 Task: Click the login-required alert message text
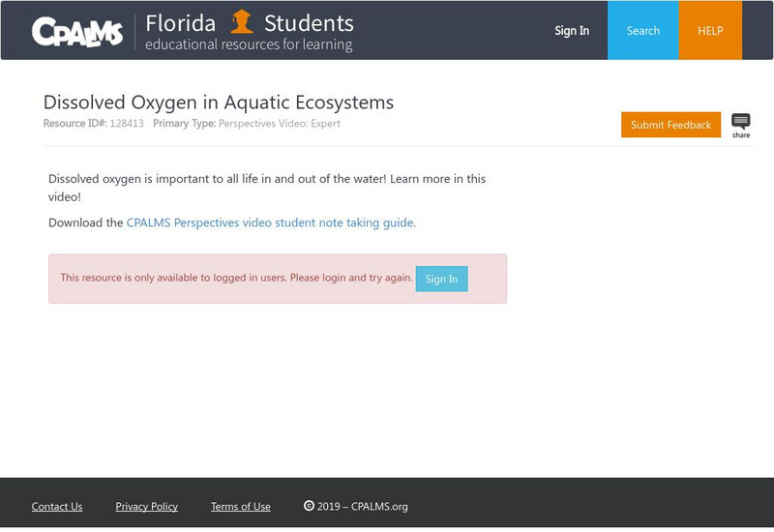236,278
